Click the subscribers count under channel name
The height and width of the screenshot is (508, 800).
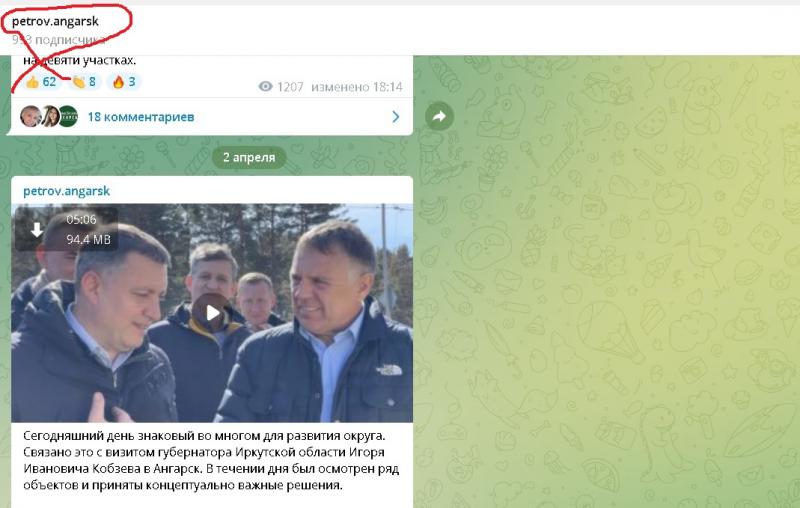59,40
